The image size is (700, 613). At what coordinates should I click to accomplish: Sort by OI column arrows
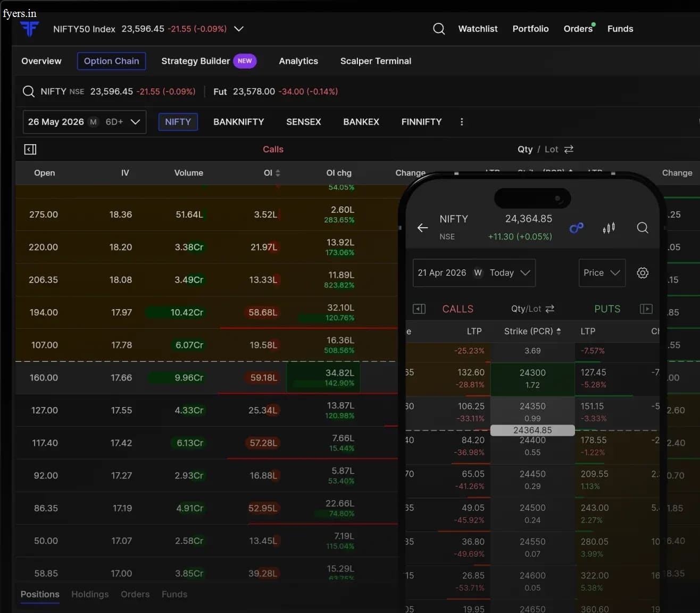[278, 173]
